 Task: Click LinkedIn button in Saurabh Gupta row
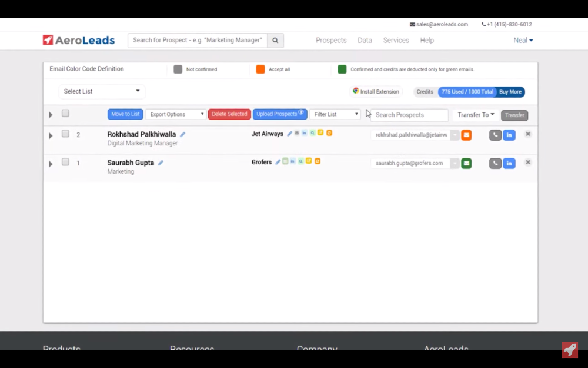tap(509, 163)
